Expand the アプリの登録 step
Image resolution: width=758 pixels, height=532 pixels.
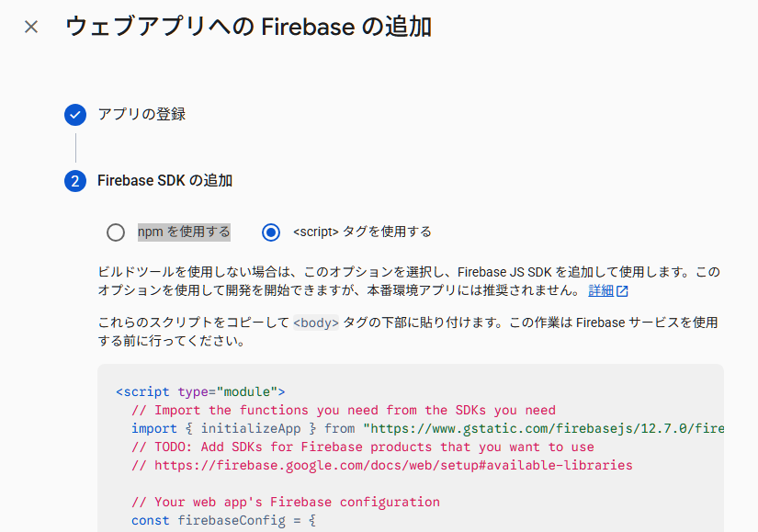coord(141,115)
